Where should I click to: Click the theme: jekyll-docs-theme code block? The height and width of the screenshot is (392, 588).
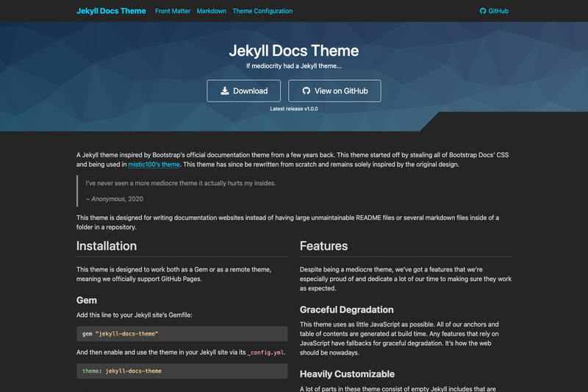point(182,371)
